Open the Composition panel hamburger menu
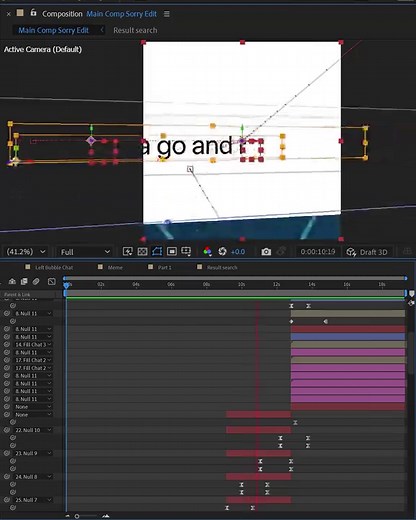The width and height of the screenshot is (416, 520). click(x=167, y=14)
